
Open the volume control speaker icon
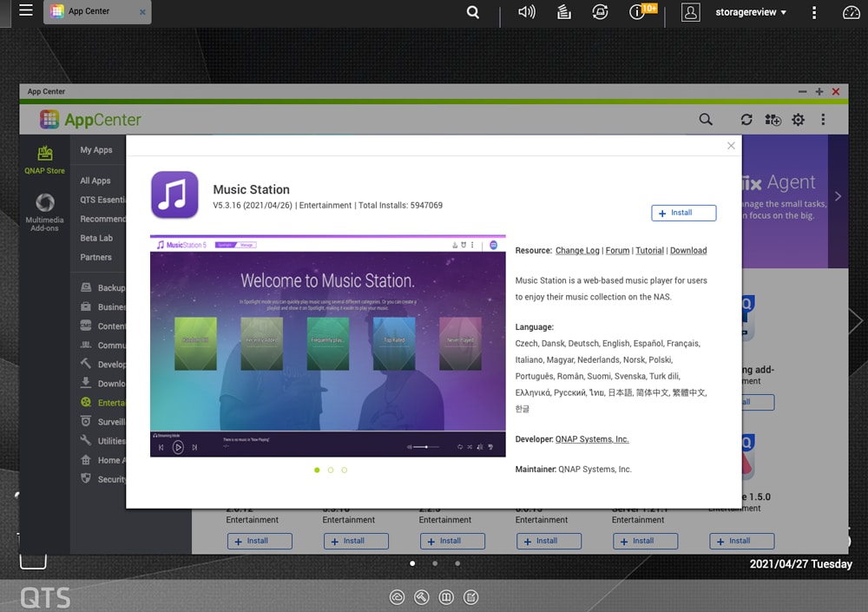tap(527, 11)
